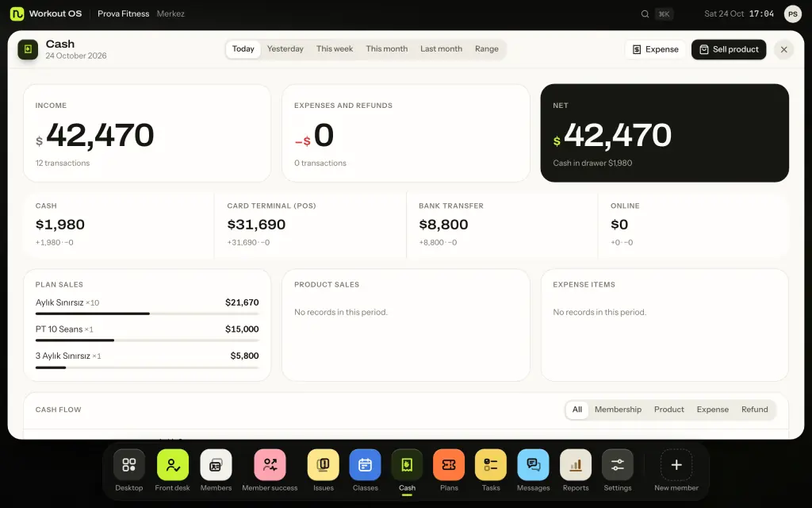Image resolution: width=812 pixels, height=508 pixels.
Task: Click Expense Items "No records in this period."
Action: [x=599, y=312]
